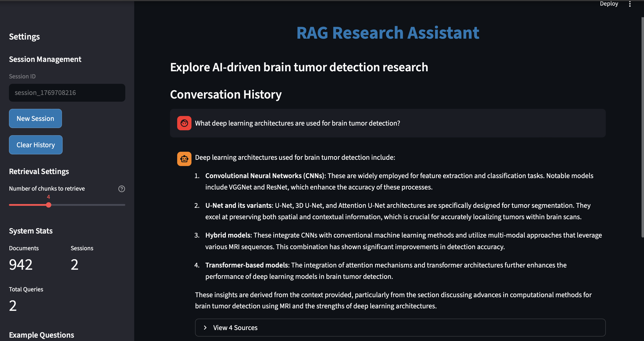Click the chevron beside View 4 Sources

[x=205, y=328]
